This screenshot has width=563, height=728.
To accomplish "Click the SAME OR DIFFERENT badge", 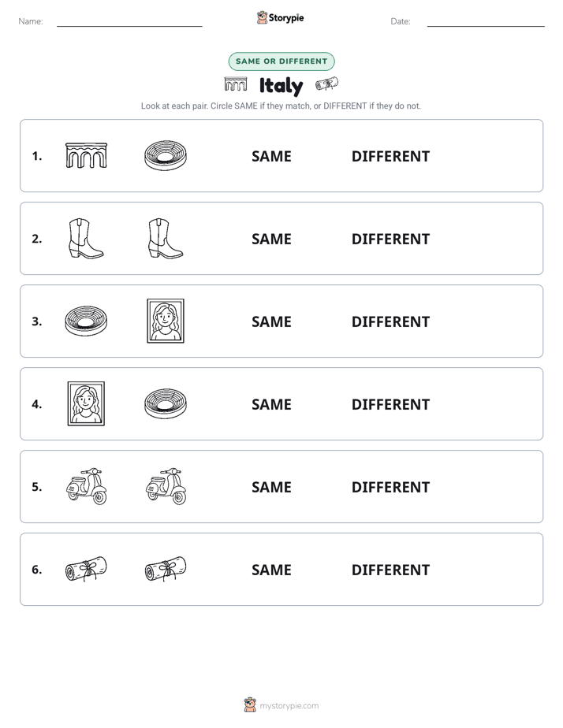I will click(281, 61).
